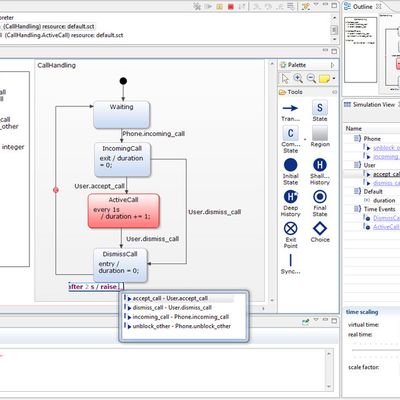The image size is (400, 400).
Task: Pick the Composite State tool
Action: click(291, 139)
